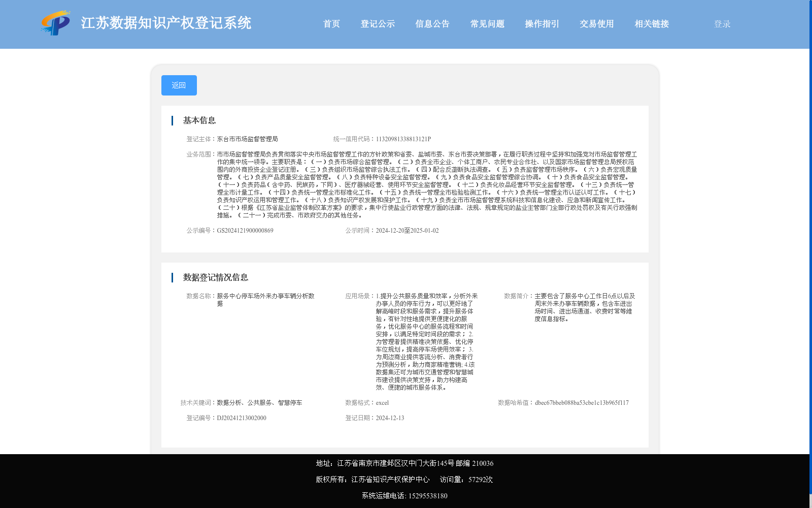Click the blue 返回 button

tap(179, 85)
